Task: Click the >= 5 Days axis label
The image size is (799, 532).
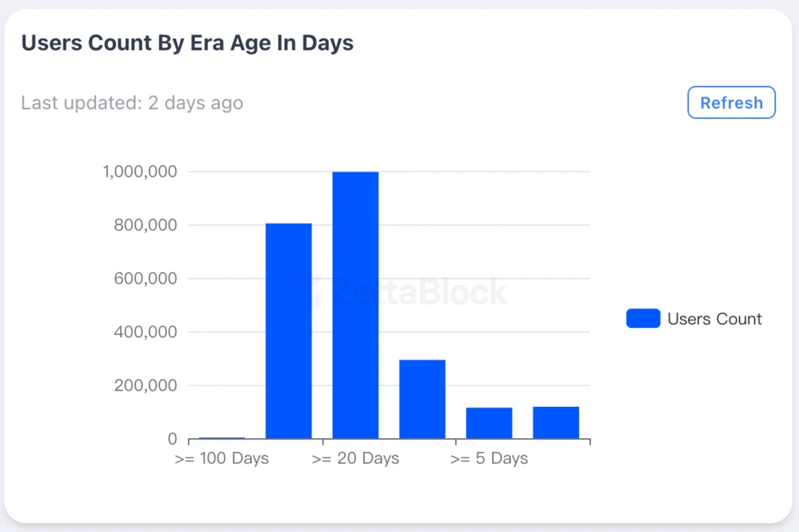Action: point(489,459)
